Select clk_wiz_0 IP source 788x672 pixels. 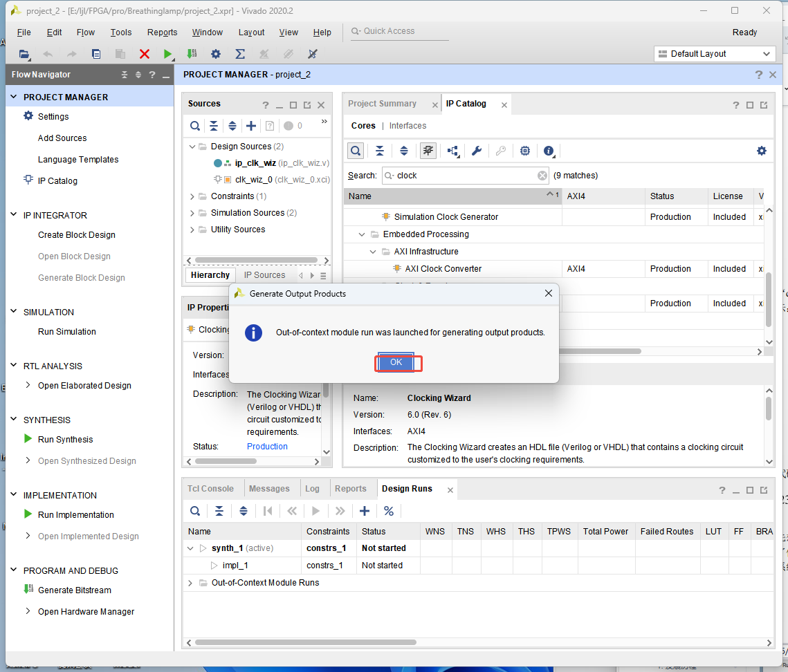(x=253, y=179)
